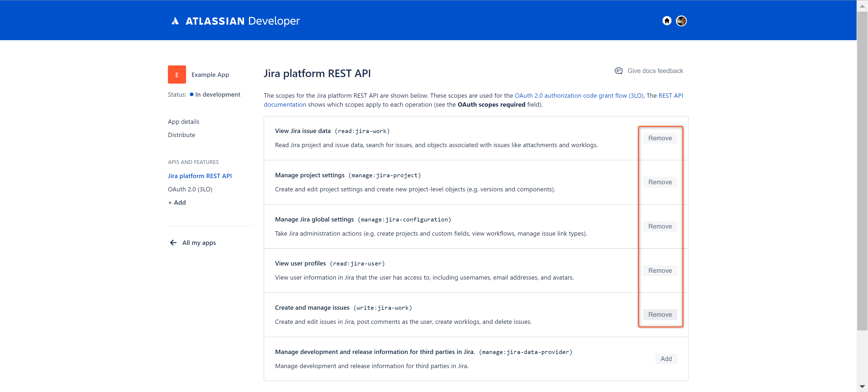This screenshot has height=392, width=868.
Task: Click the Example App name
Action: pos(210,75)
